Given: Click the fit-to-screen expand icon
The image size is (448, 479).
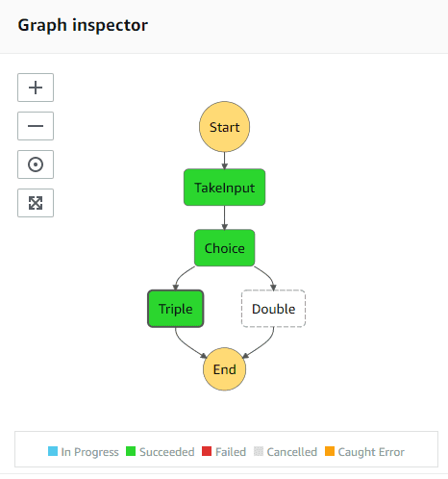Looking at the screenshot, I should click(x=36, y=203).
